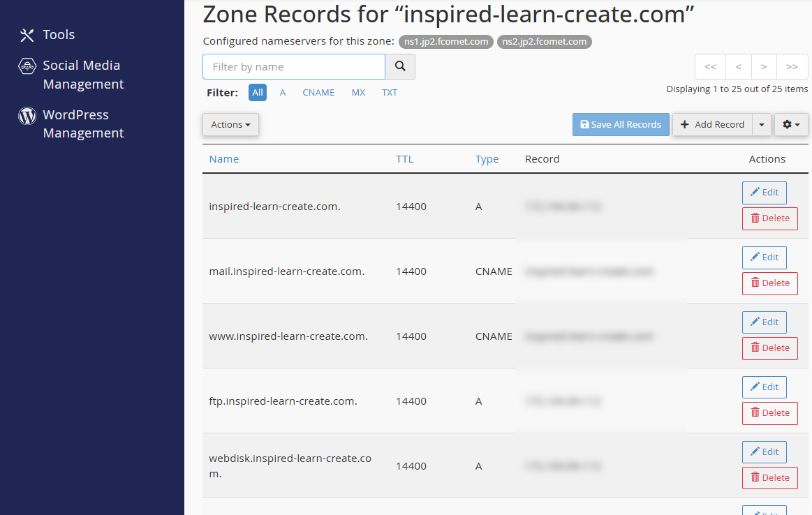812x515 pixels.
Task: Click 'Displaying 1 to 25' items text
Action: click(737, 89)
